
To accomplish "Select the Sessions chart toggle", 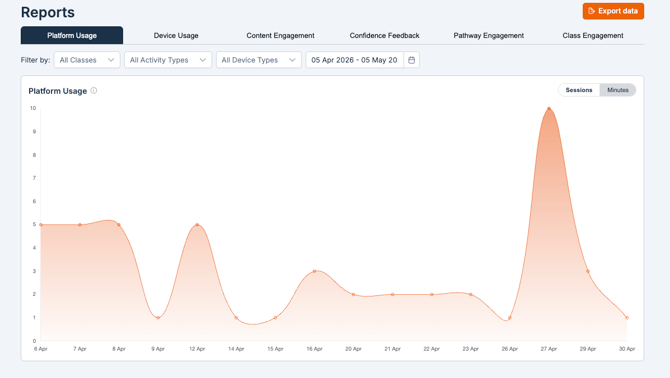I will (x=579, y=90).
